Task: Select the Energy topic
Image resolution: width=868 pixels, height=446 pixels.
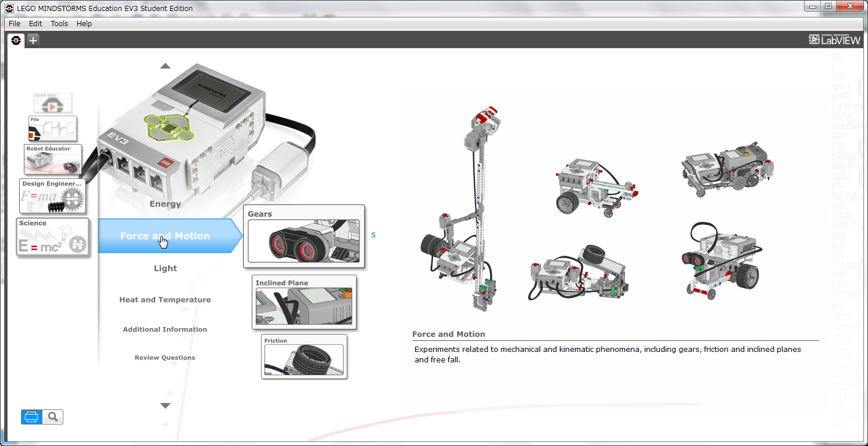Action: [165, 204]
